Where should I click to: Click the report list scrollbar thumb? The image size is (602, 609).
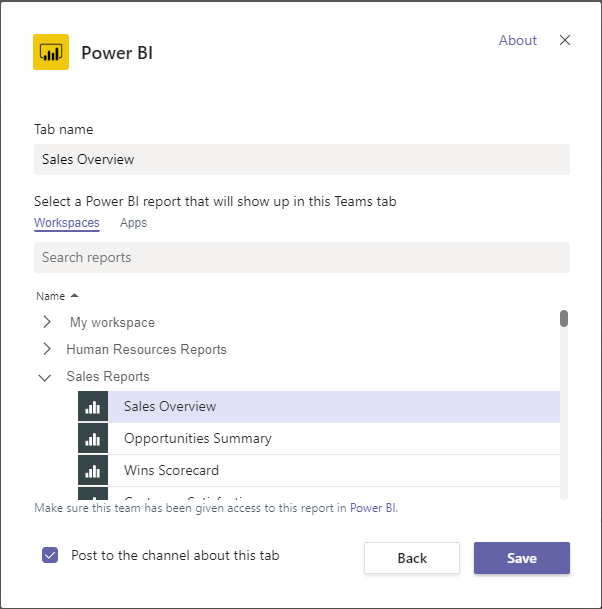[x=564, y=318]
